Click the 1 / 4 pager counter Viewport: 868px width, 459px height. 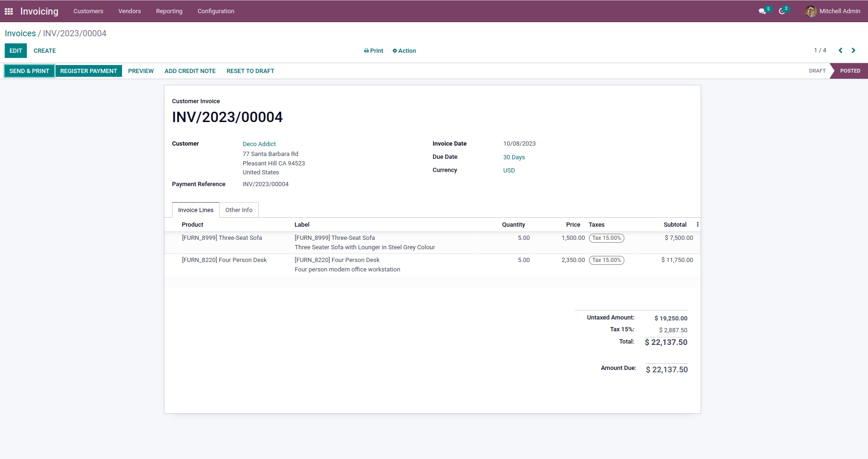(820, 50)
